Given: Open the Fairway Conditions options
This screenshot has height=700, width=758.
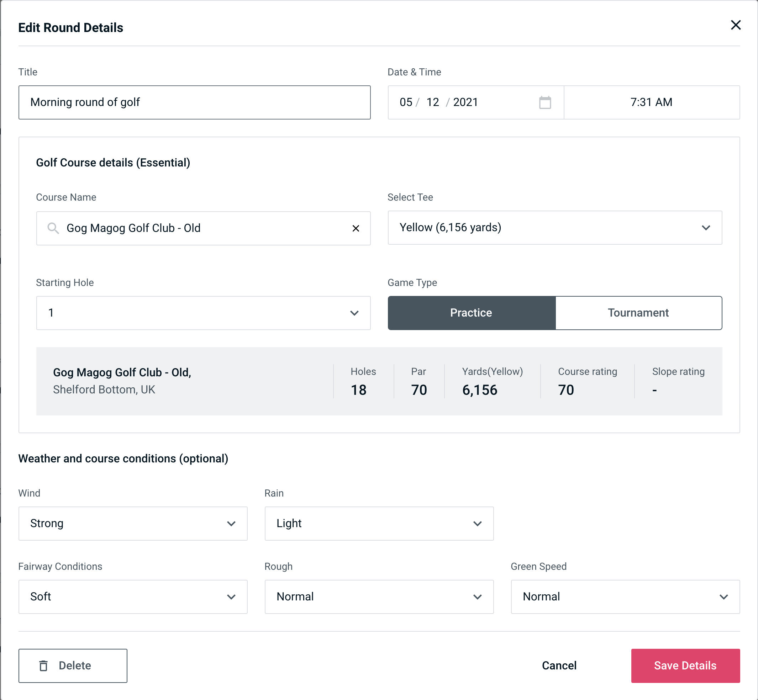Looking at the screenshot, I should [132, 596].
